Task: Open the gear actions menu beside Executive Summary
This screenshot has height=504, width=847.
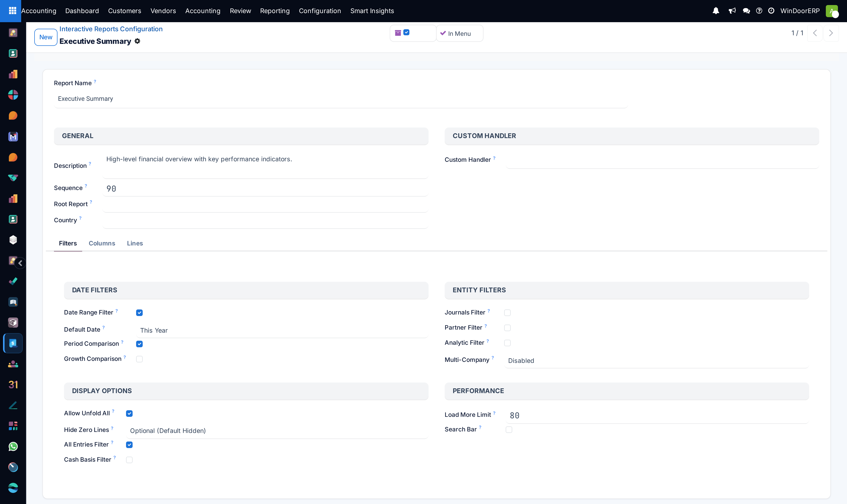Action: (x=137, y=41)
